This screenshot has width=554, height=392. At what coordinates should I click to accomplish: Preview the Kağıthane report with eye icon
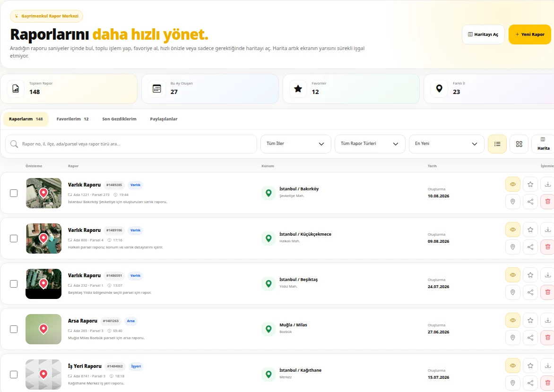click(513, 366)
